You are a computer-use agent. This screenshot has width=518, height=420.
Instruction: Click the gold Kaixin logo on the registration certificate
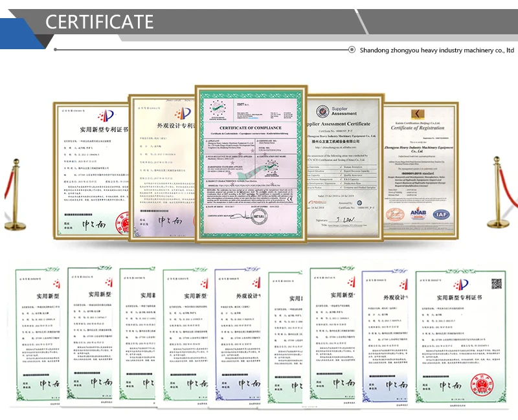click(x=418, y=114)
